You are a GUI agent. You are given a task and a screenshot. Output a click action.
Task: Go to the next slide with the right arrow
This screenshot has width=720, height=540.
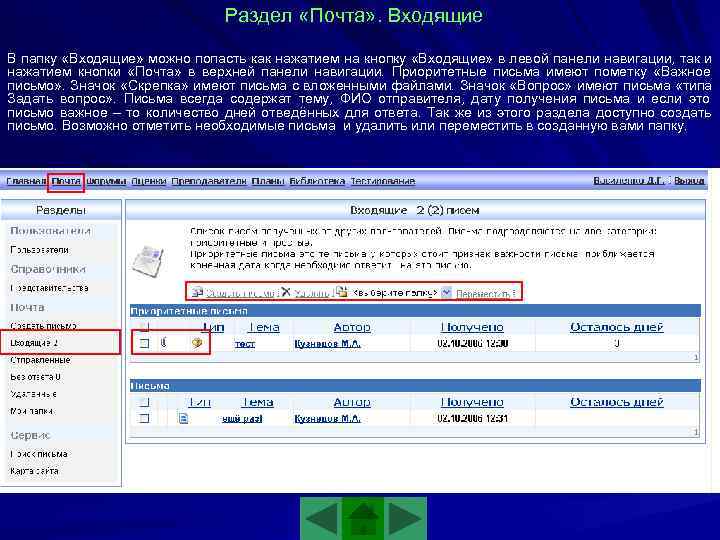[x=406, y=519]
